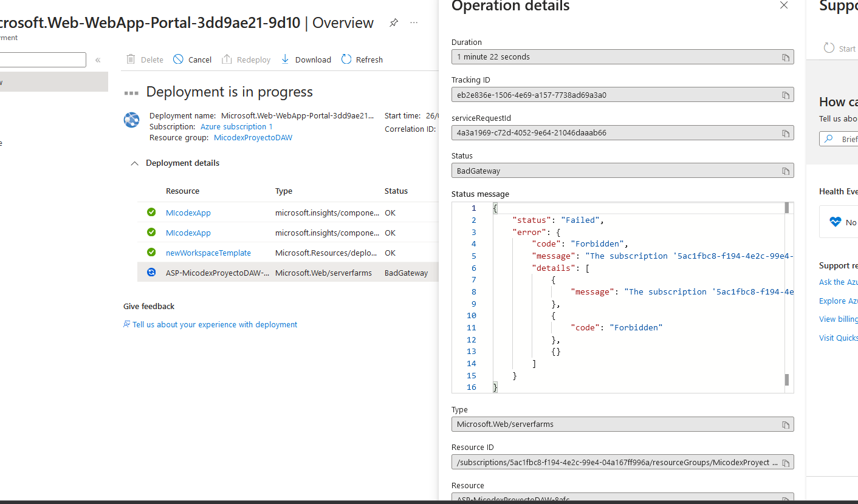Click the support Brief description search box
Screen dimensions: 858x504
click(x=839, y=139)
